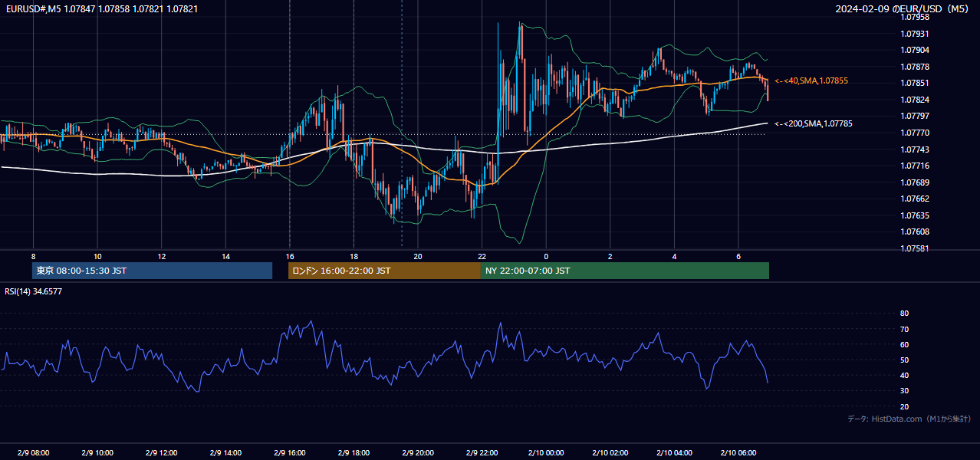Click hour tick 10 under the price chart
This screenshot has width=980, height=460.
click(x=97, y=256)
